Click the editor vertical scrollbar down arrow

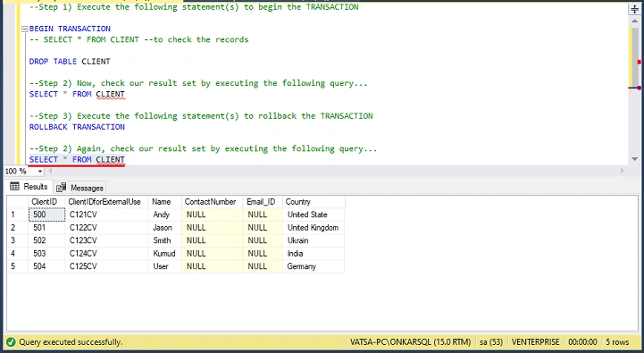(x=634, y=159)
